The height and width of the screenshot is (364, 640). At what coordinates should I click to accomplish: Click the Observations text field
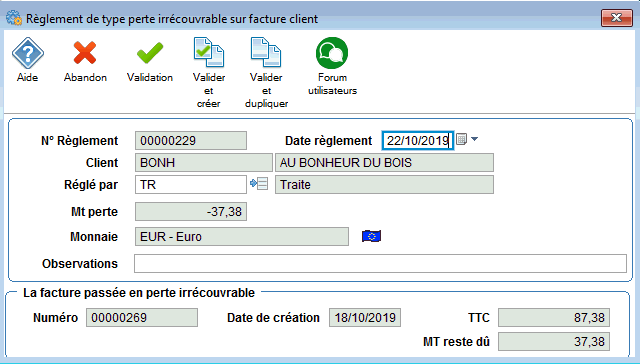click(380, 264)
